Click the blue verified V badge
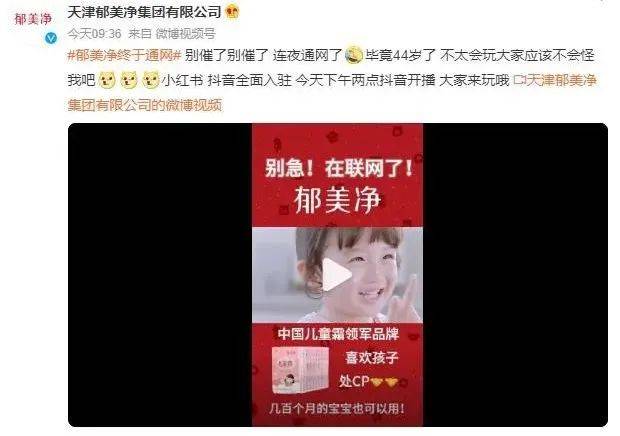 (x=51, y=38)
